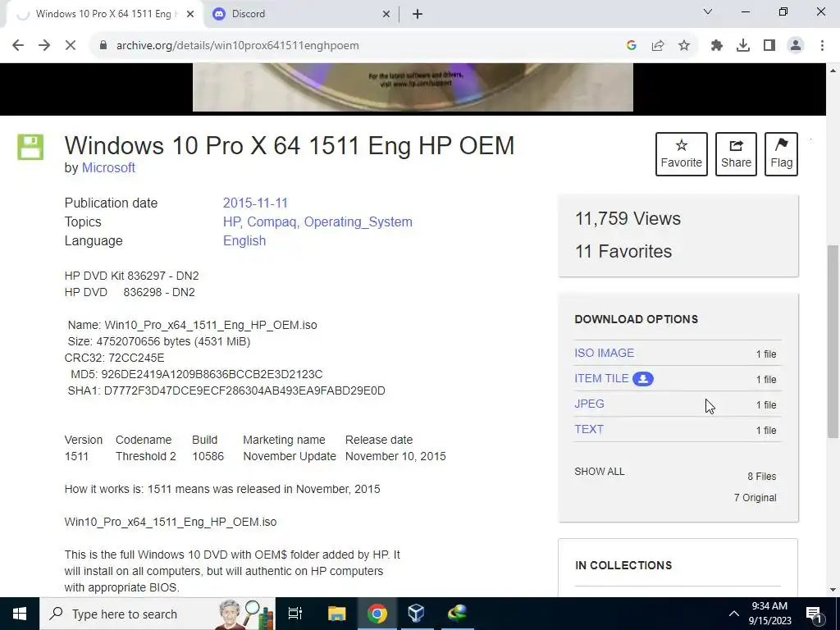Open the HP topic link
This screenshot has height=630, width=840.
232,221
